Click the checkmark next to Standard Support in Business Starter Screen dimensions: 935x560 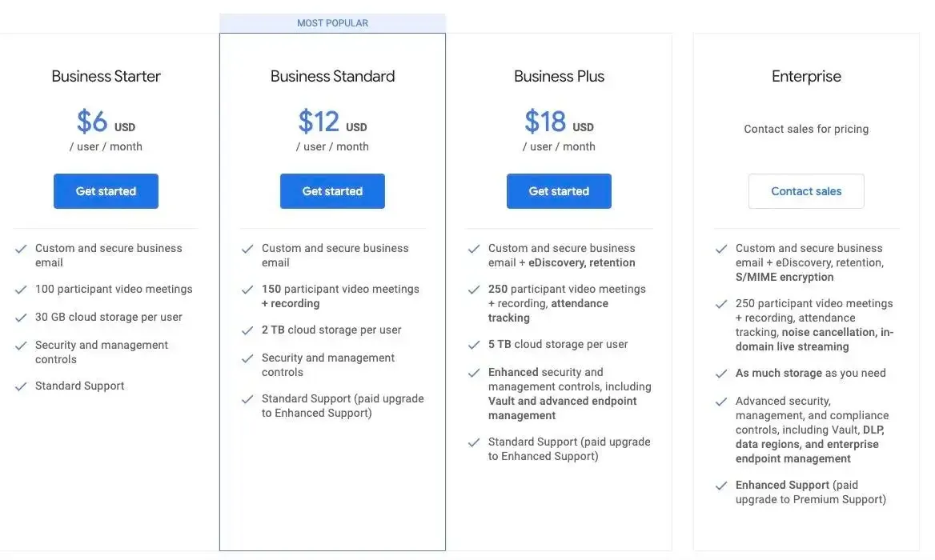tap(21, 386)
